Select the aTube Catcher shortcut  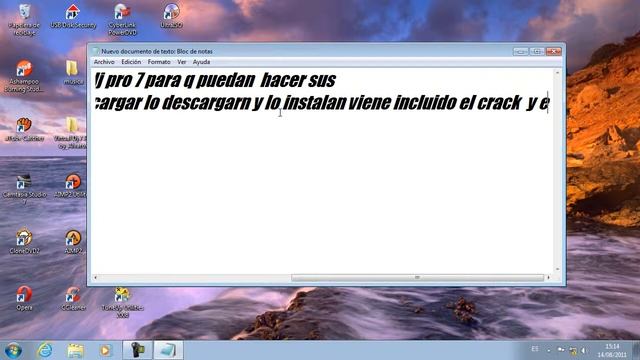[x=24, y=129]
